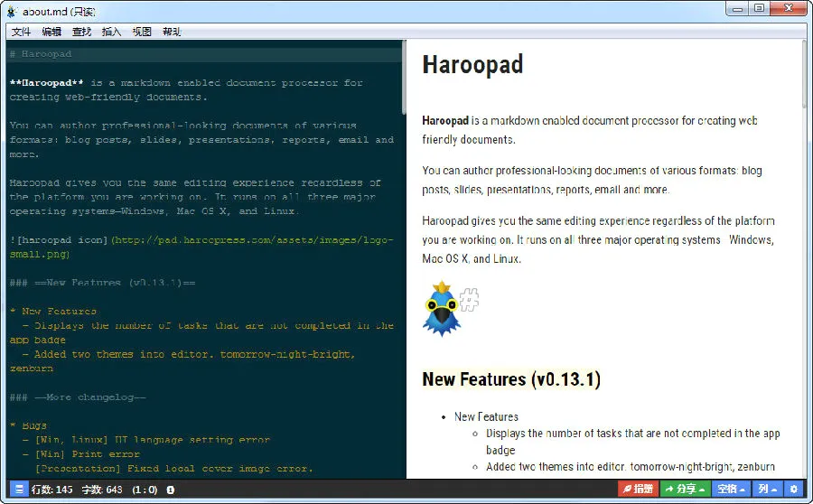This screenshot has height=504, width=813.
Task: Open the 查找 menu
Action: tap(81, 32)
